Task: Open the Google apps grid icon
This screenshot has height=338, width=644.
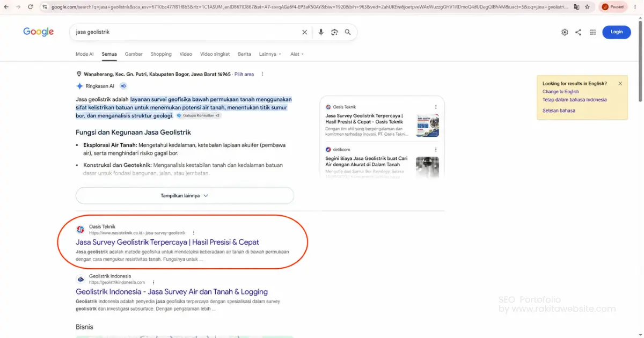Action: click(x=593, y=32)
